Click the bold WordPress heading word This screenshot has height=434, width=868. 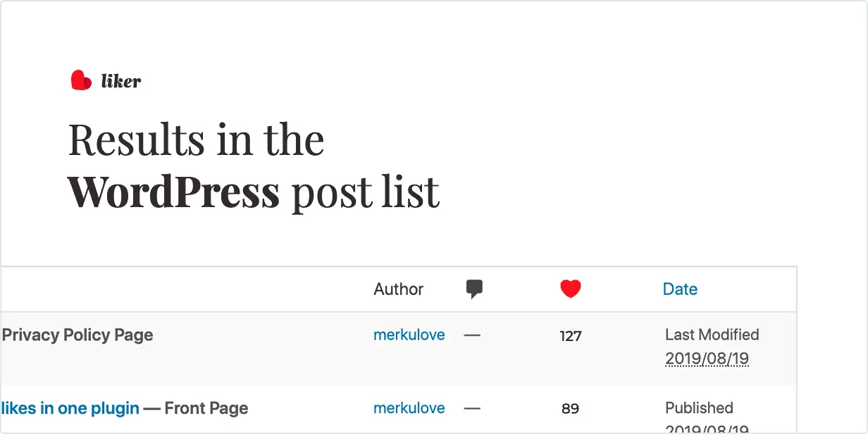tap(173, 192)
